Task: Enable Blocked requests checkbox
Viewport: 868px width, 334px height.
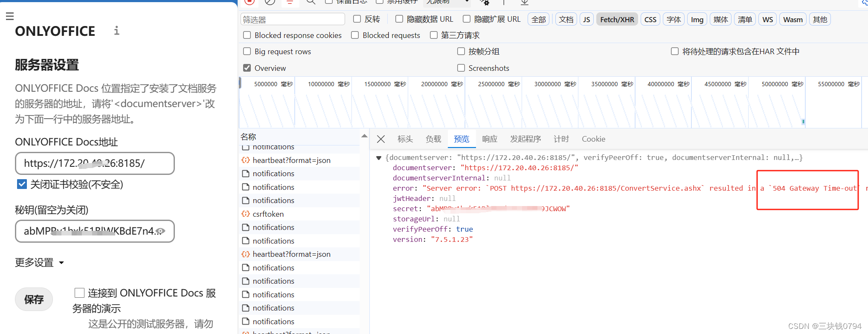Action: [x=355, y=35]
